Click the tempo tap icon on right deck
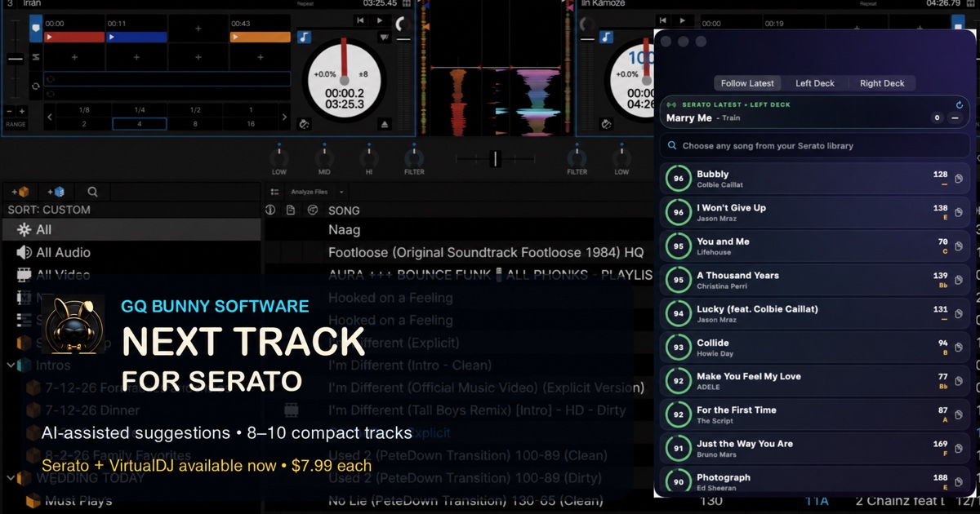This screenshot has height=514, width=980. (606, 124)
